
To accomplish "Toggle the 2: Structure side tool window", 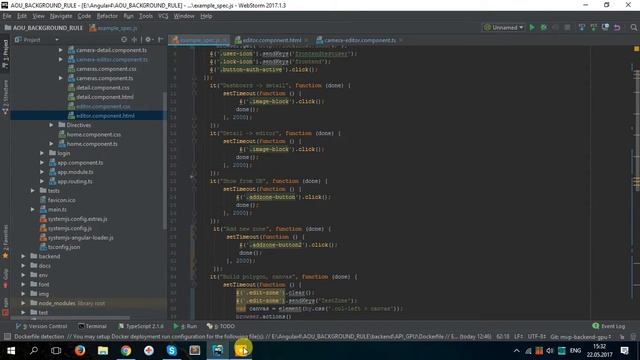I will 5,97.
